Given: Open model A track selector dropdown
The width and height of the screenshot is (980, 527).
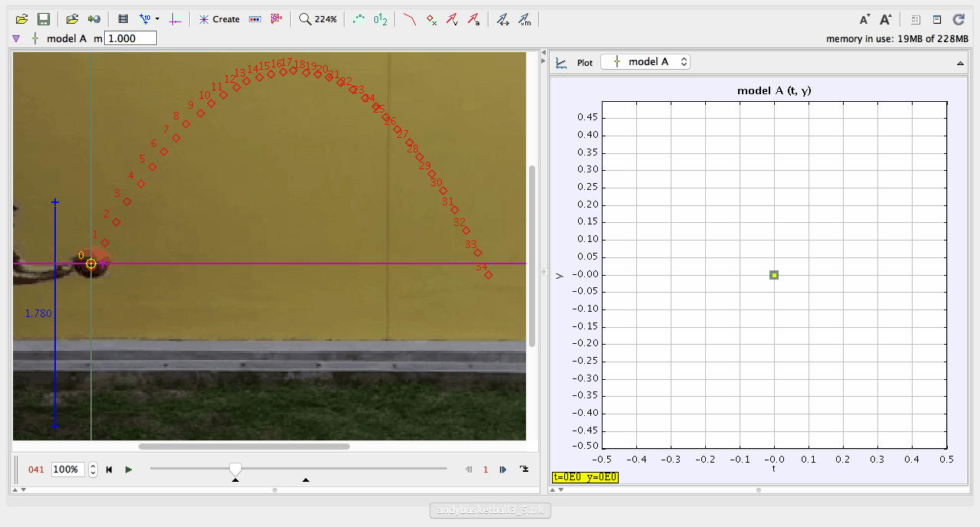Looking at the screenshot, I should point(645,62).
